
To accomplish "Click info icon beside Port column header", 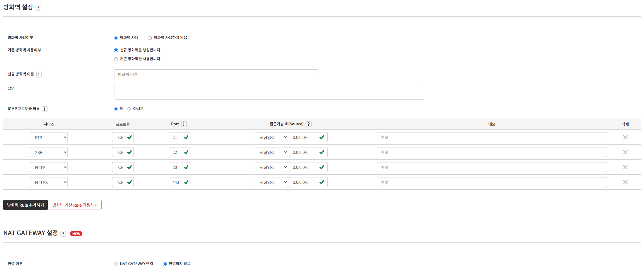I will 184,124.
